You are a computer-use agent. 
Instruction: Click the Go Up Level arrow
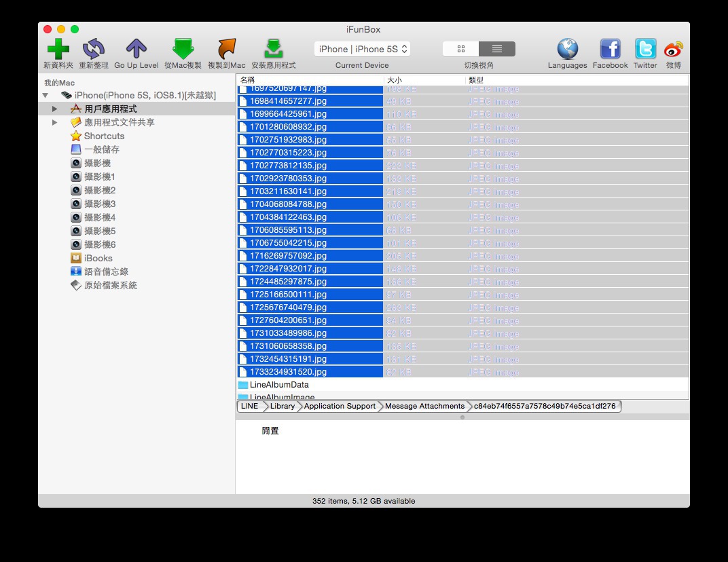(136, 49)
